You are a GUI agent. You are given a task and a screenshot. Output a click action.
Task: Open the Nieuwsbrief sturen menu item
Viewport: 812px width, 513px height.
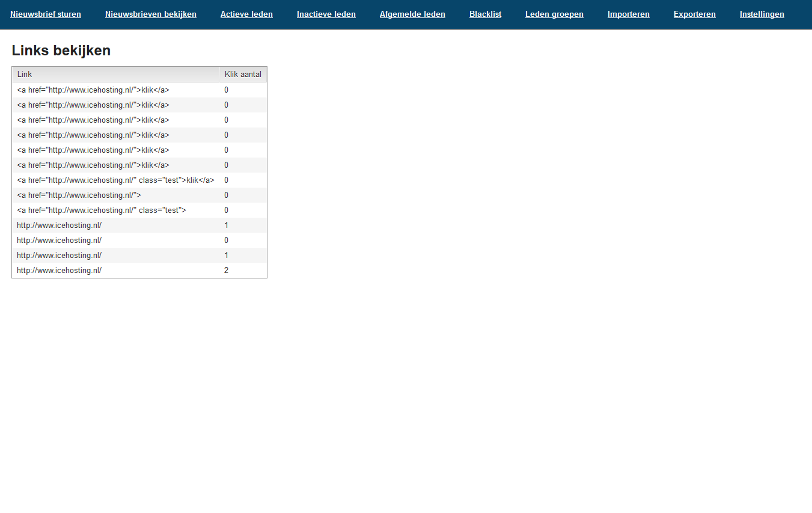(46, 14)
